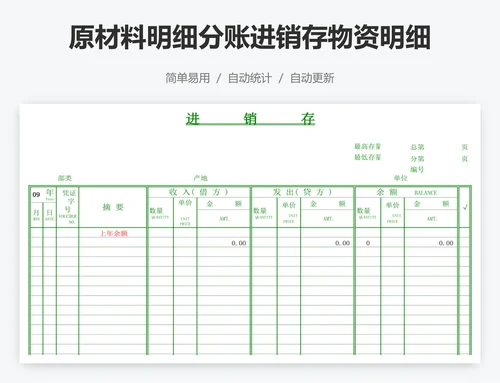Viewport: 500px width, 383px height.
Task: Select the 0.00 amount under 收入(借方)
Action: pos(239,243)
